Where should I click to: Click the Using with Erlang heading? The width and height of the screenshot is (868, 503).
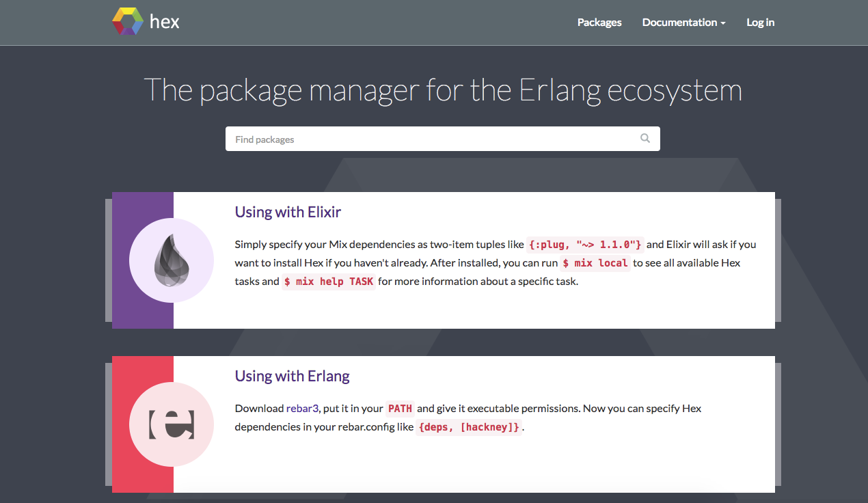coord(292,376)
